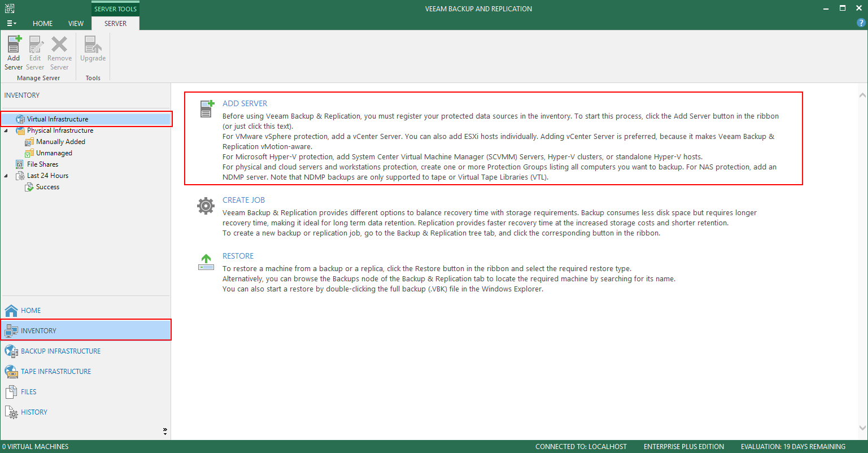Open the INVENTORY view in navigation pane
Screen dimensions: 868x453
85,330
